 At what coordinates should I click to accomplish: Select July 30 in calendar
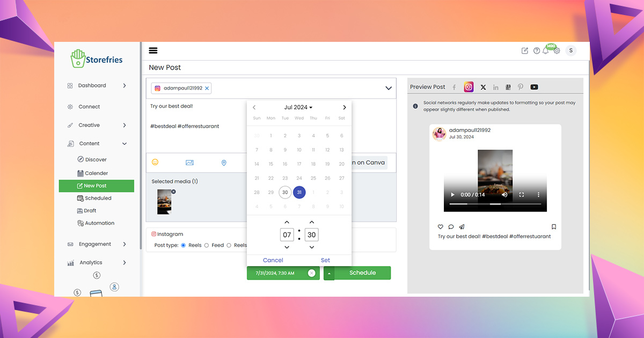[x=285, y=193]
